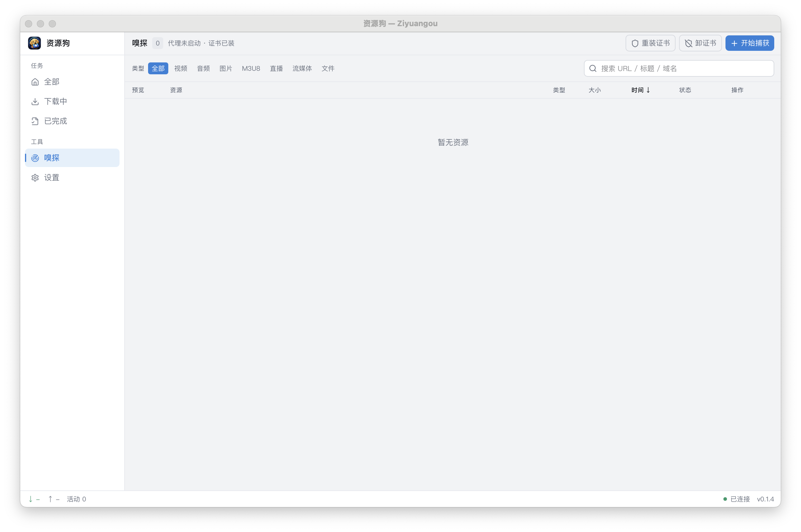The width and height of the screenshot is (801, 532).
Task: Filter resources by 图片
Action: (x=226, y=69)
